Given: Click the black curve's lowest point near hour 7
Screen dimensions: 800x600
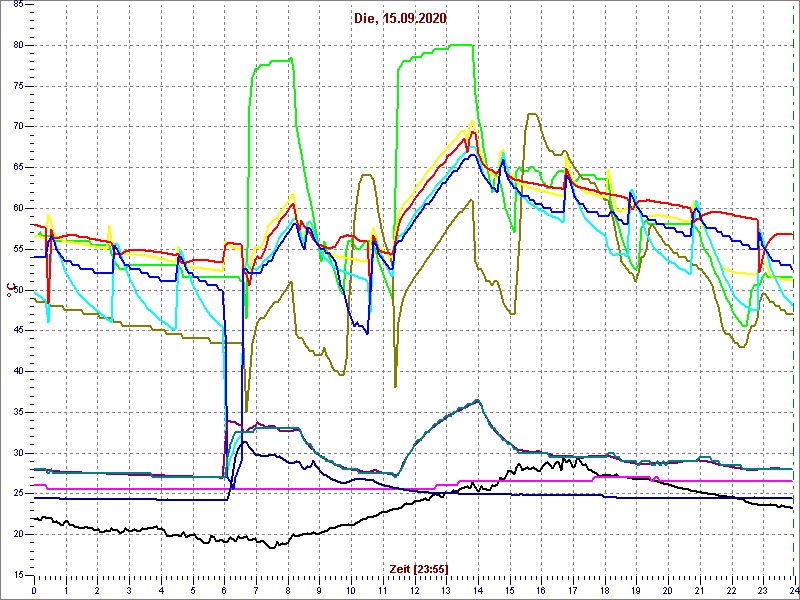Looking at the screenshot, I should pos(271,547).
